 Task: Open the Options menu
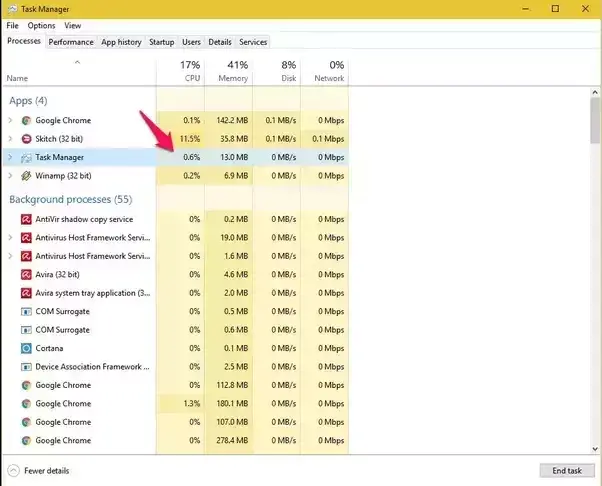click(41, 26)
